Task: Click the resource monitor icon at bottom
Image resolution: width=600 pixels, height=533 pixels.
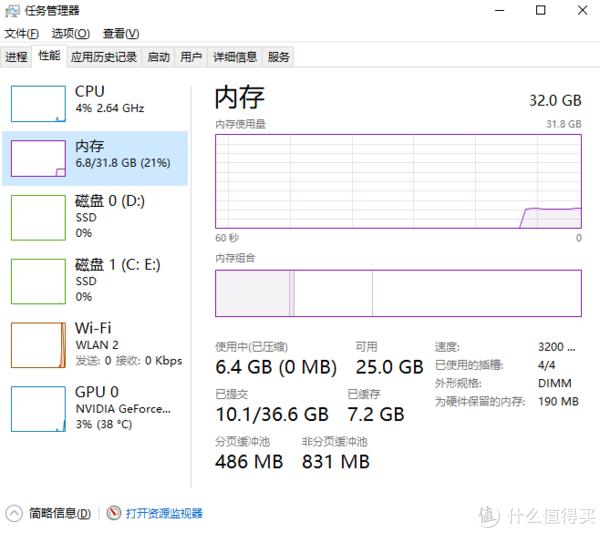Action: coord(114,513)
